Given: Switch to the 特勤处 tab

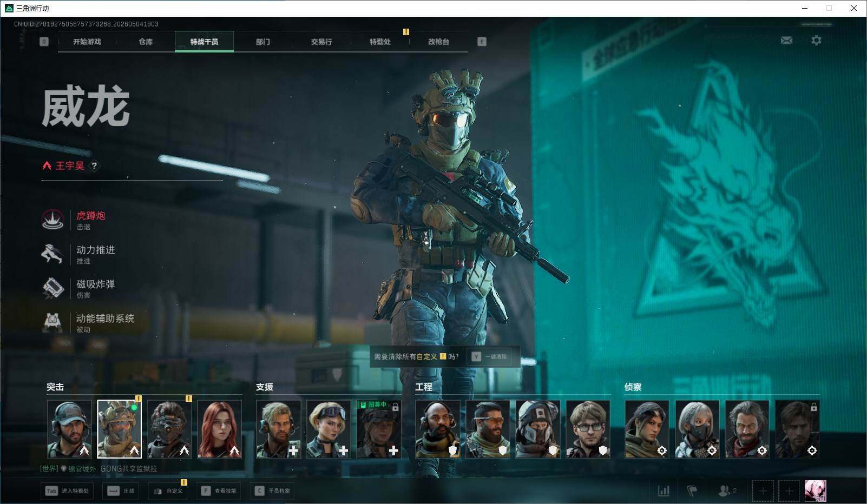Looking at the screenshot, I should coord(380,42).
